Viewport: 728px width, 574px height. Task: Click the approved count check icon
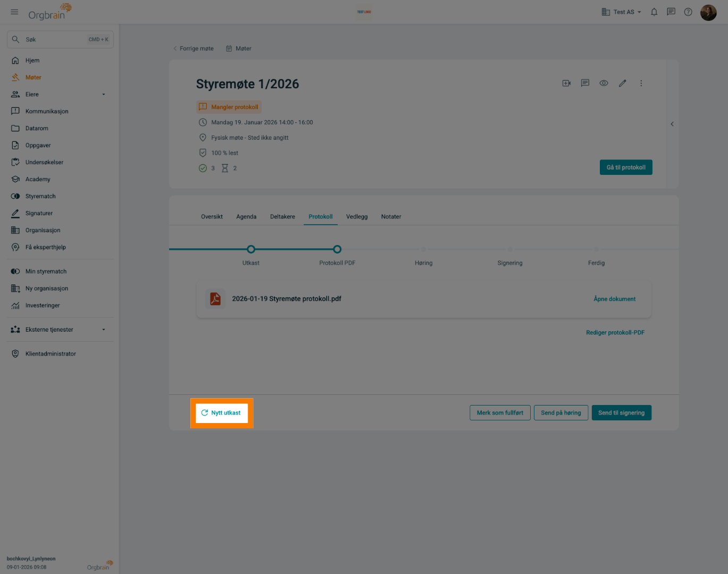(203, 168)
